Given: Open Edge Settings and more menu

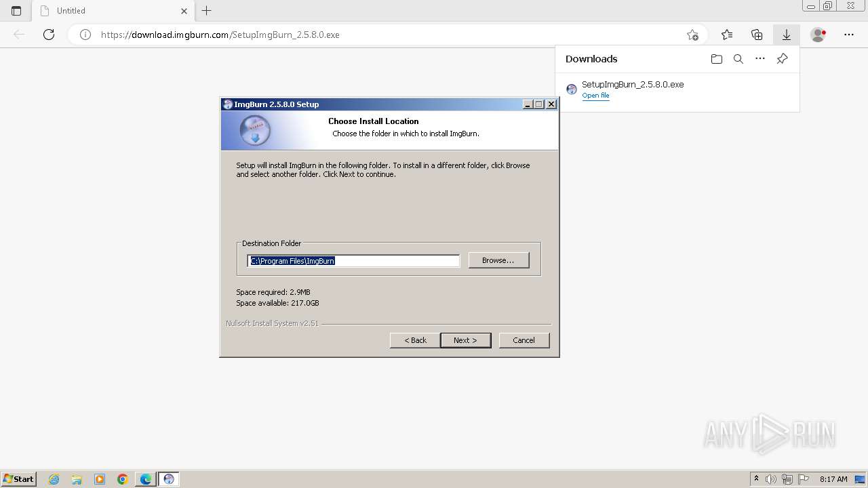Looking at the screenshot, I should tap(849, 35).
